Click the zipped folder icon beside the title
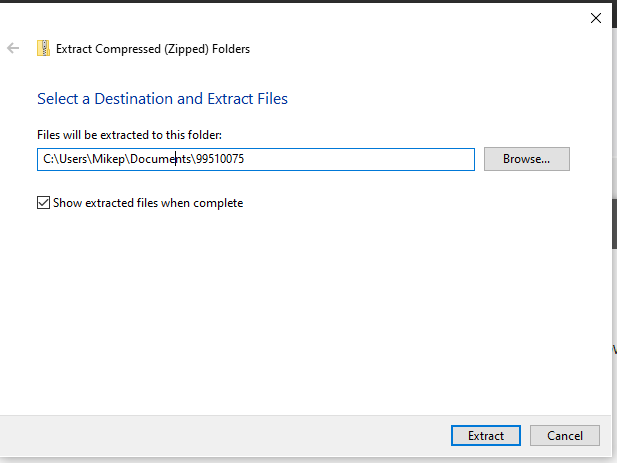This screenshot has width=617, height=463. point(43,48)
